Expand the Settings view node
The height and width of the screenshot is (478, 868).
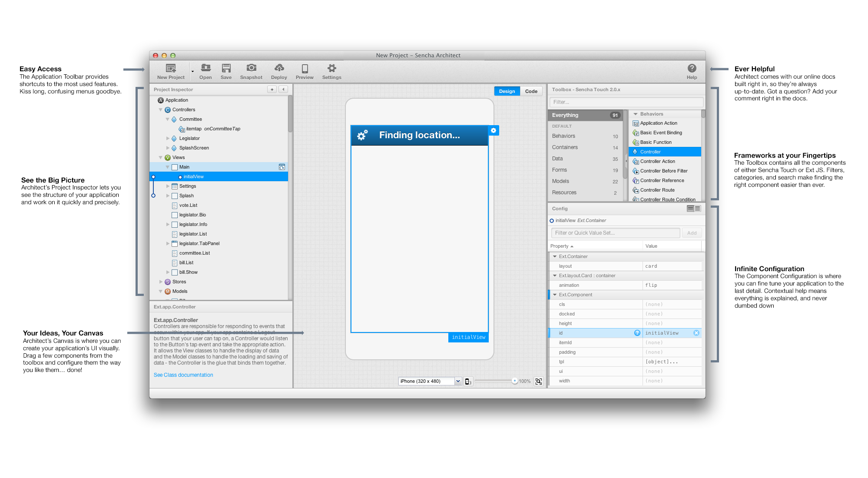pyautogui.click(x=168, y=186)
